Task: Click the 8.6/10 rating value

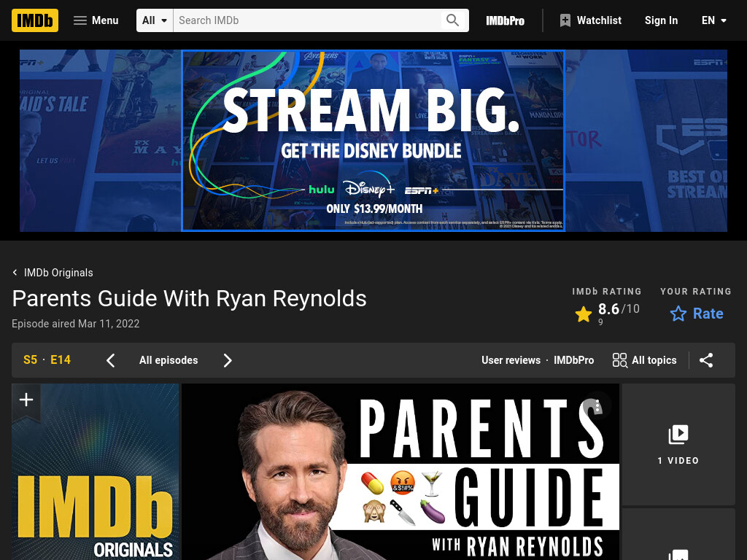Action: [x=619, y=309]
